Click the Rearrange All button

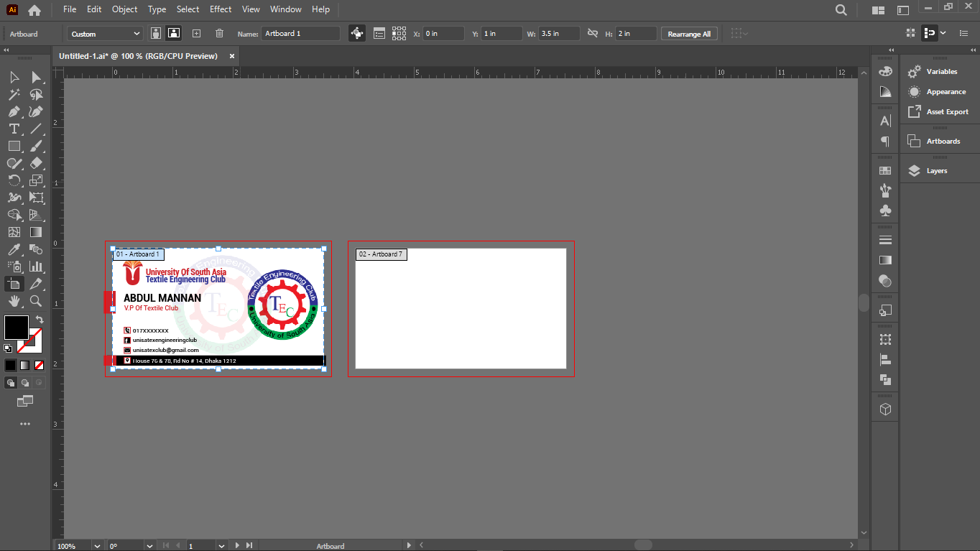point(689,34)
